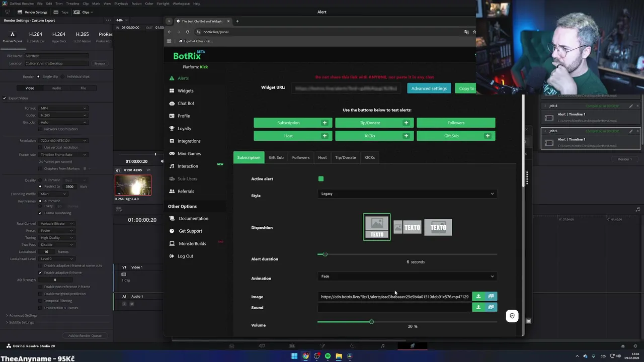Go to DaVinci Resolve home project manager

622,346
